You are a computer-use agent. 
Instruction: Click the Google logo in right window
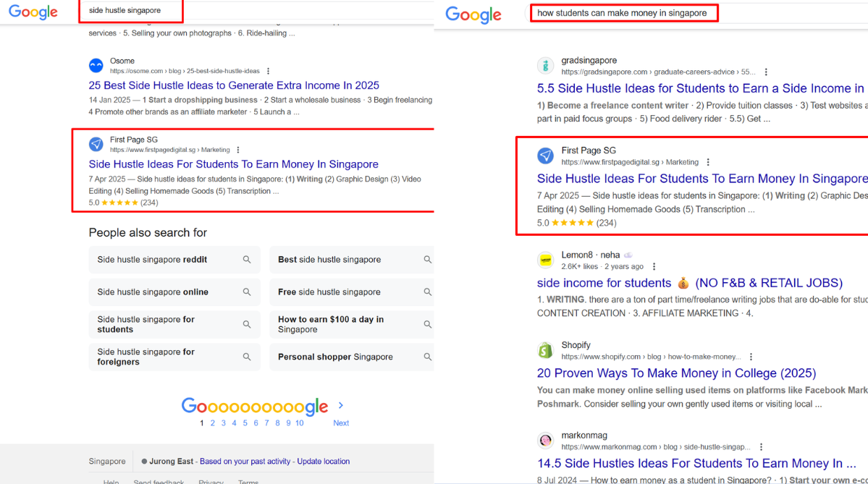[x=473, y=14]
